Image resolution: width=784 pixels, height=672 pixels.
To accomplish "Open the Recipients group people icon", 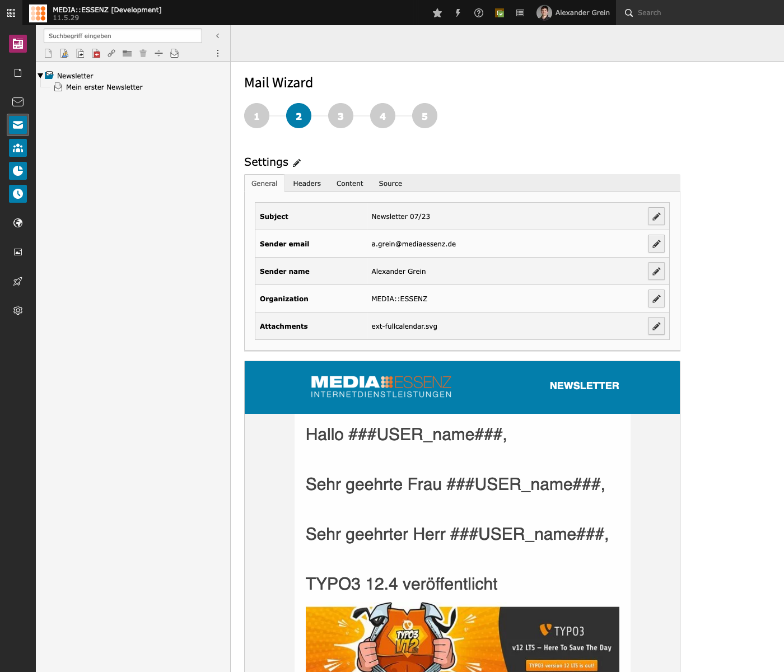I will coord(18,148).
